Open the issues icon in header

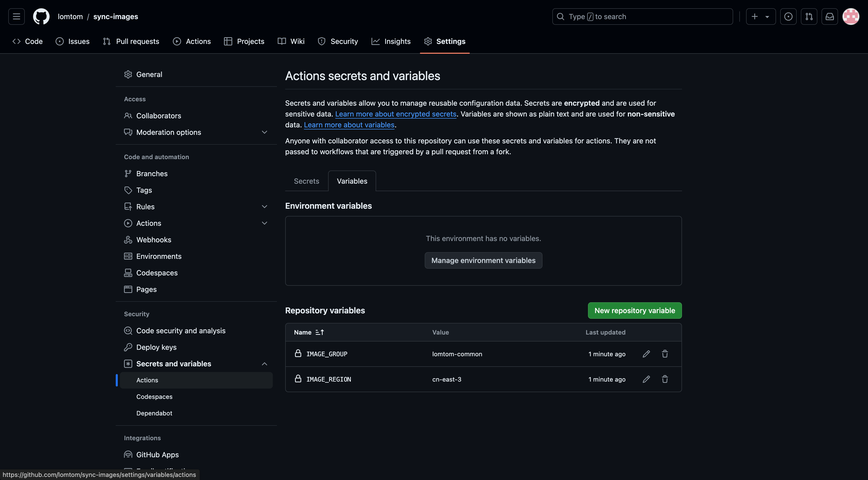pos(788,17)
